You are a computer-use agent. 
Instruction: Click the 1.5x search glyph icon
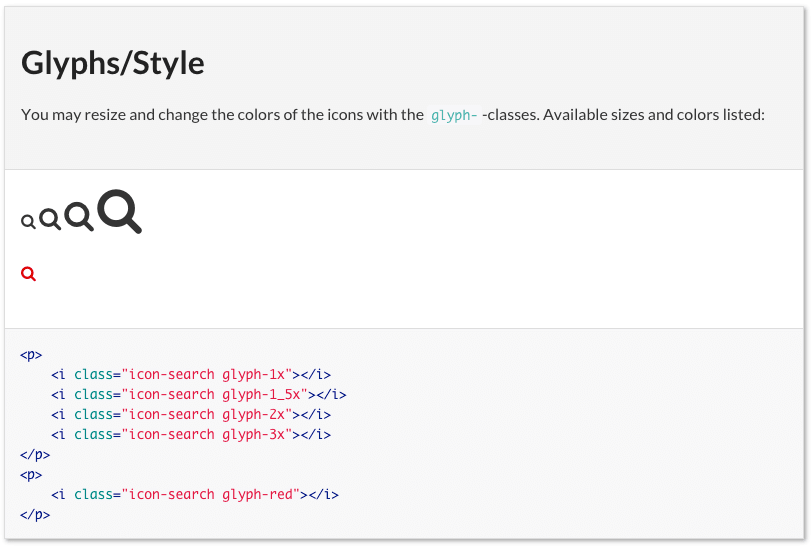[x=50, y=219]
